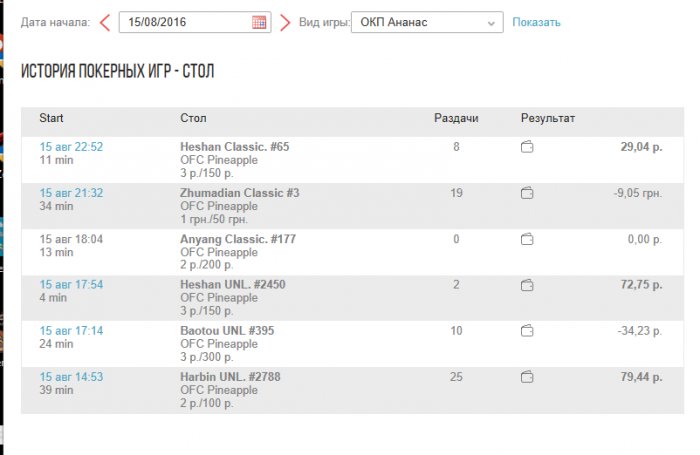
Task: Open wallet icon for Anyang Classic #177
Action: click(527, 239)
